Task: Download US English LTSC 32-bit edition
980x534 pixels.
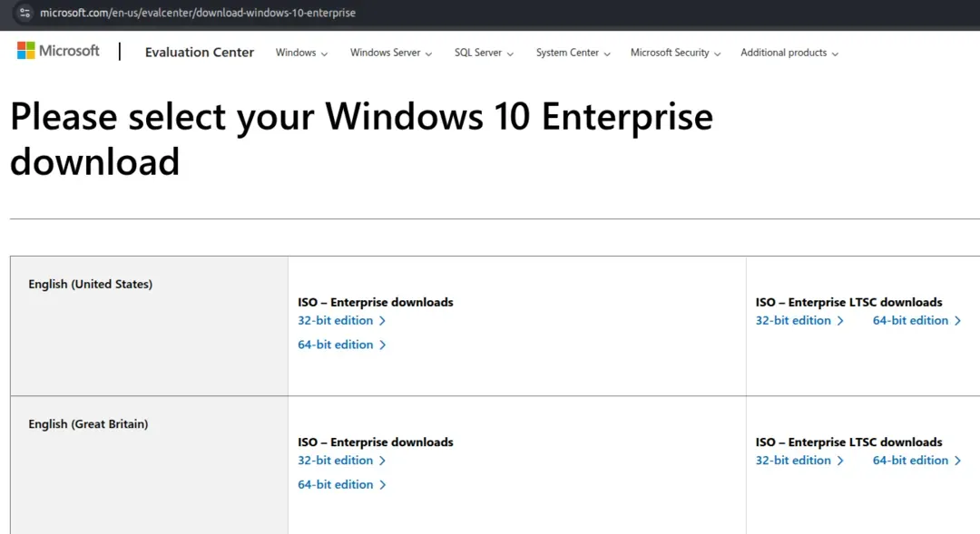Action: [x=799, y=321]
